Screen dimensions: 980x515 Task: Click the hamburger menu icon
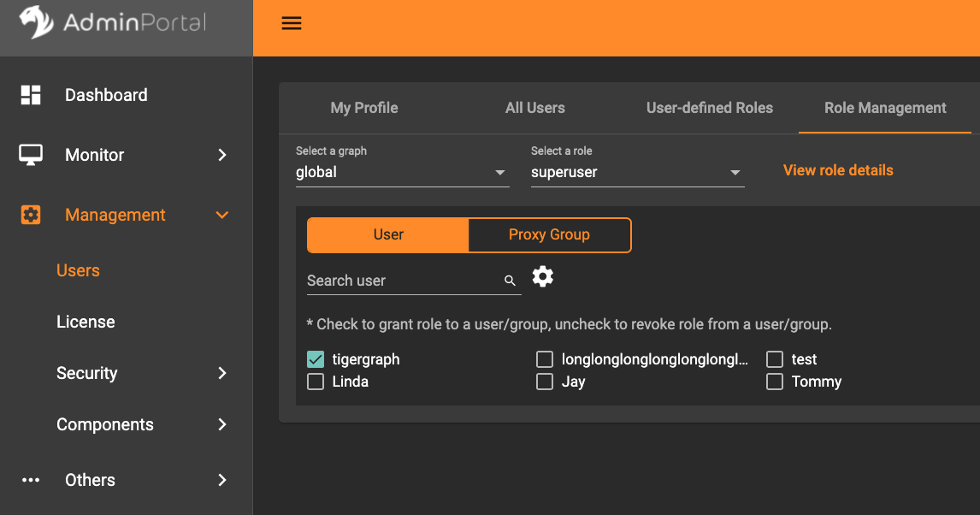[292, 24]
